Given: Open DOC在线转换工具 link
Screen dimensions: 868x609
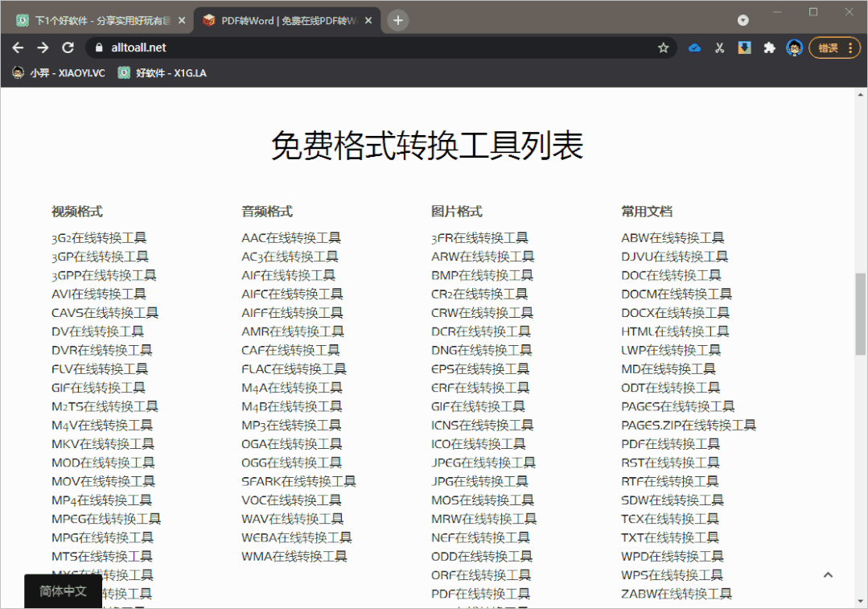Looking at the screenshot, I should point(671,275).
